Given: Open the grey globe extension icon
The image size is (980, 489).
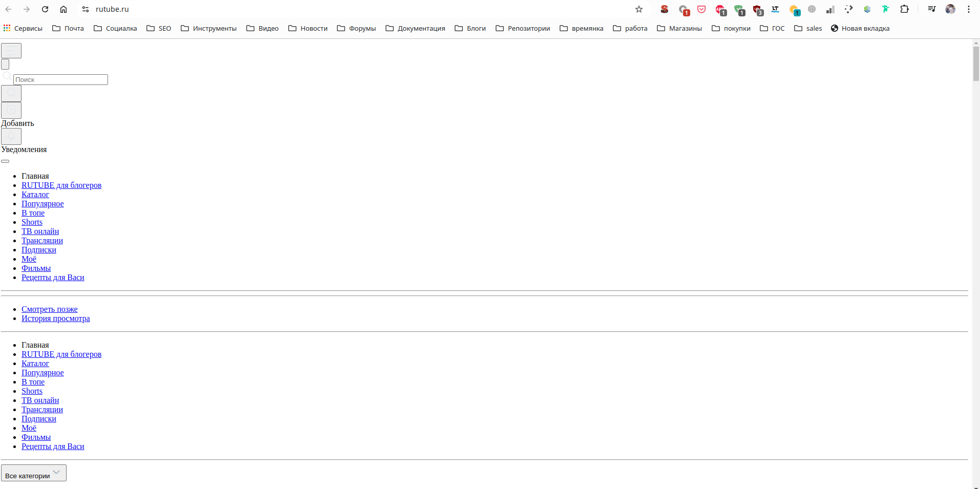Looking at the screenshot, I should click(x=812, y=9).
